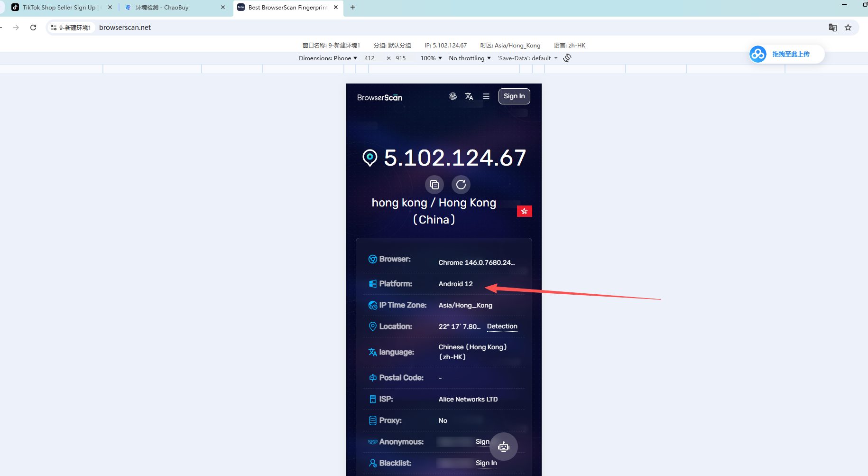Click the Alice Networks LTD ISP value
This screenshot has width=868, height=476.
point(468,399)
